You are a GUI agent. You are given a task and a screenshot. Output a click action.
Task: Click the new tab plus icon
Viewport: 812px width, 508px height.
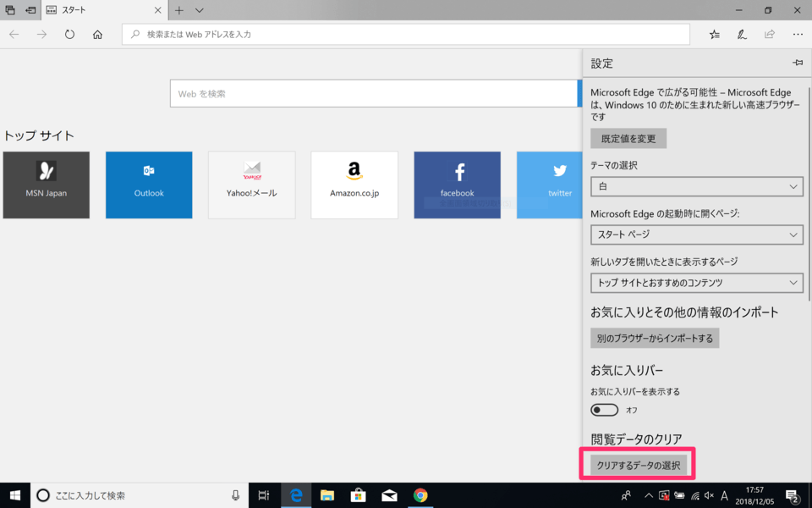(x=178, y=10)
